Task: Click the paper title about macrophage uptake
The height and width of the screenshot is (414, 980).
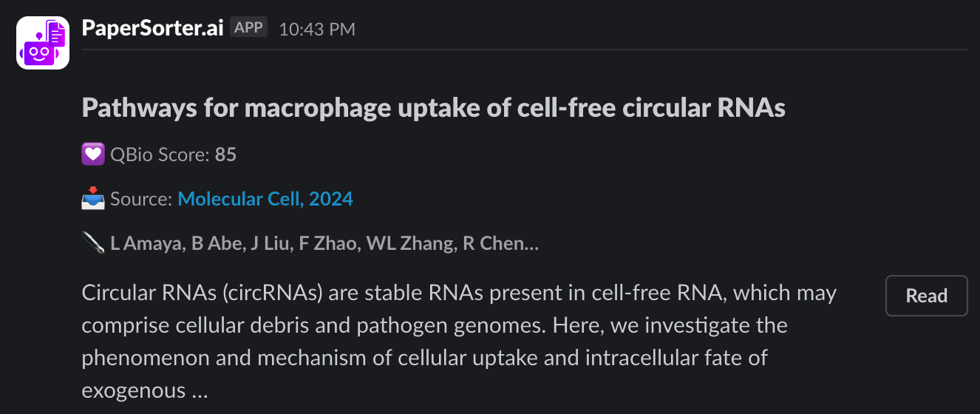Action: point(433,108)
